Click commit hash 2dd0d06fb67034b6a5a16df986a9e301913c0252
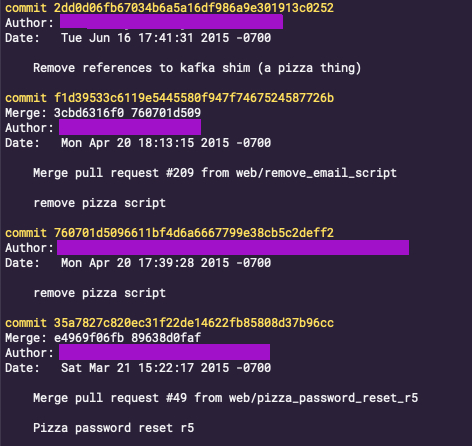 (194, 8)
